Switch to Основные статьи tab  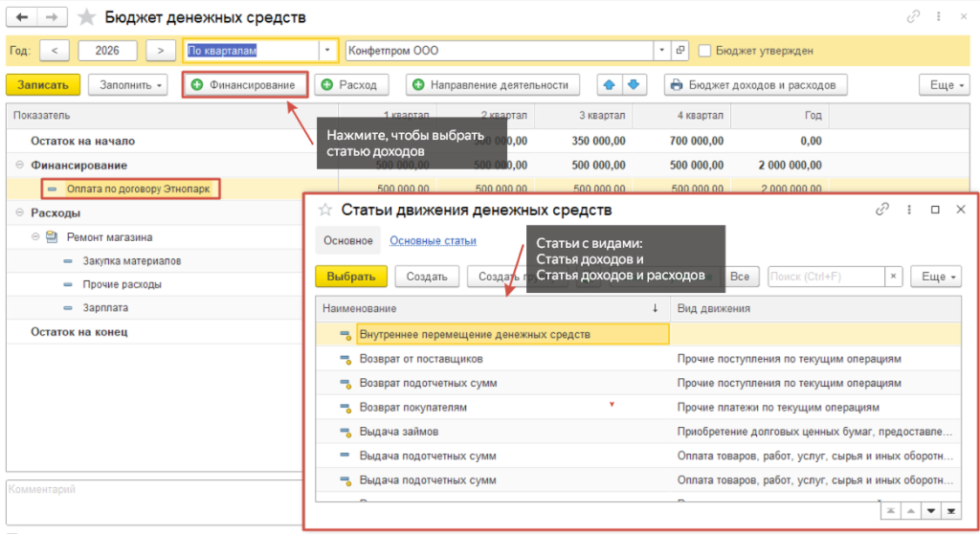(x=433, y=241)
